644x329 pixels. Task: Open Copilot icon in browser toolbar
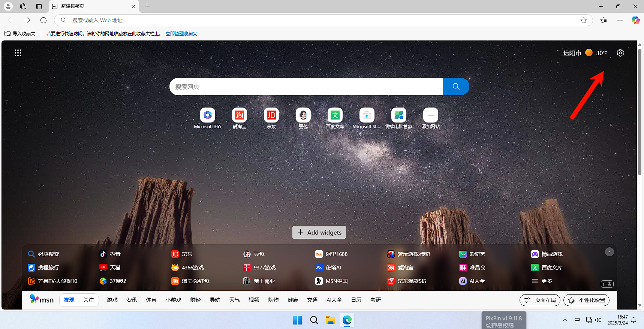coord(635,20)
